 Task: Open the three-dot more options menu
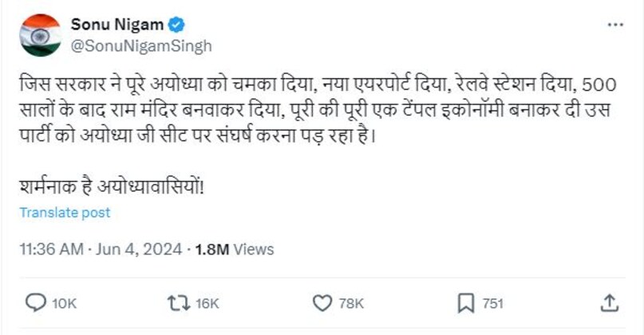tap(614, 25)
